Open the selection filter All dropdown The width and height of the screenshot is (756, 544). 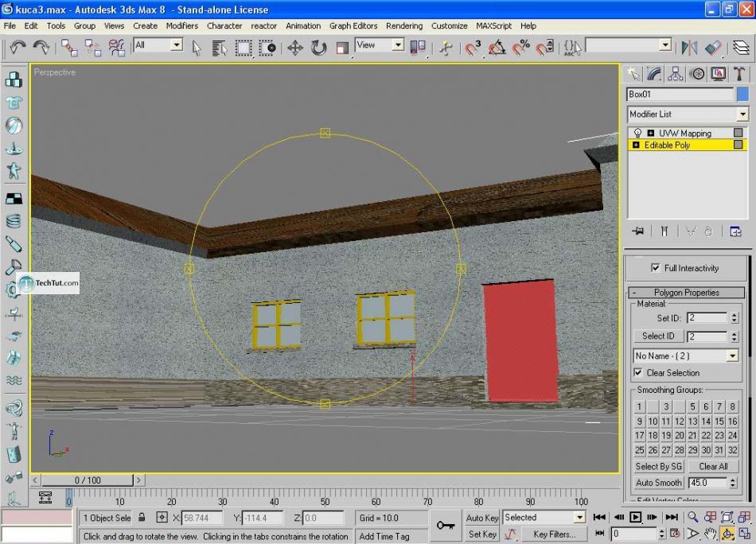(177, 45)
